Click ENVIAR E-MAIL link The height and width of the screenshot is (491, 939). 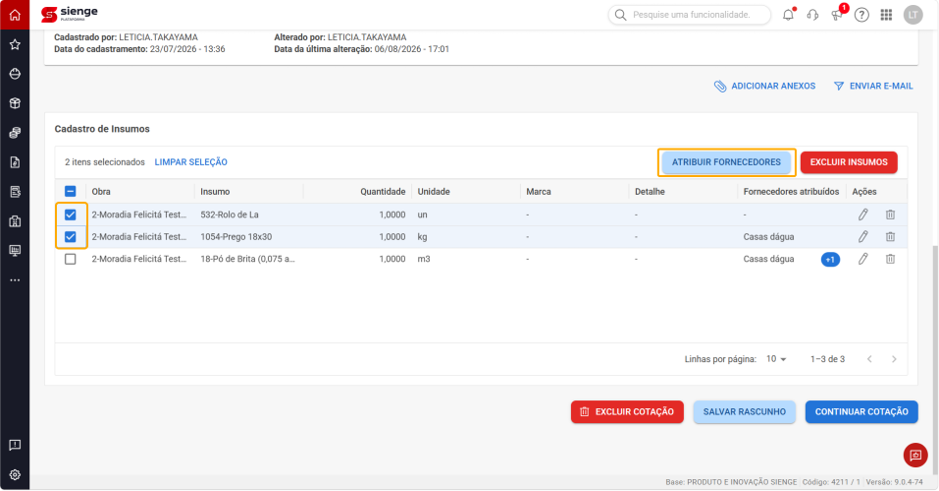pos(874,86)
